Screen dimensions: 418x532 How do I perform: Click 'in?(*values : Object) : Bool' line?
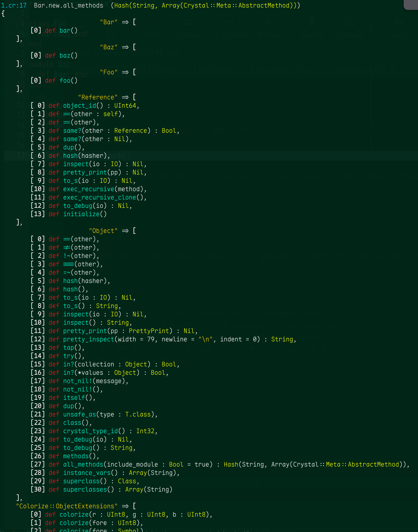108,373
